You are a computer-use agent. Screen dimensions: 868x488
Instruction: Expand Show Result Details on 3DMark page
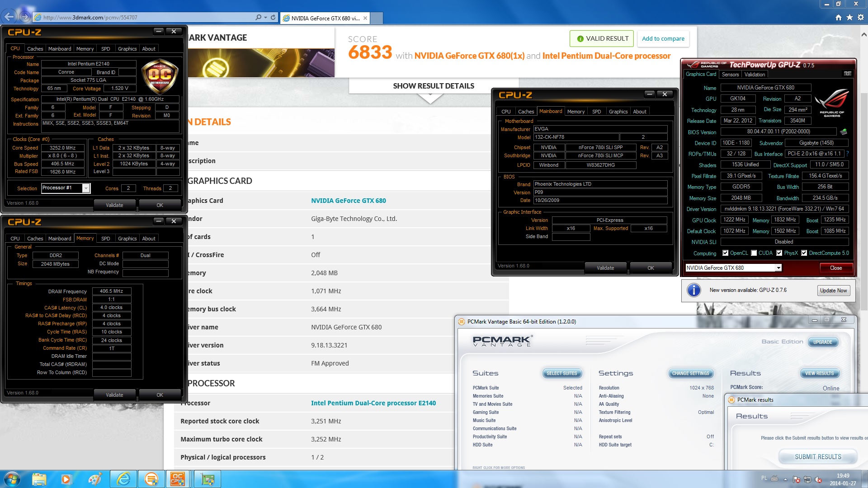click(x=433, y=86)
